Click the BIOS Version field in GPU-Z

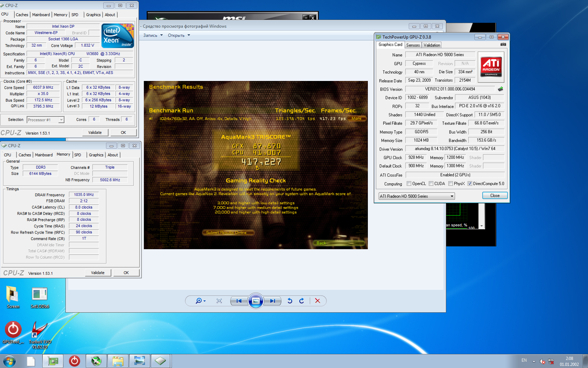click(x=450, y=89)
